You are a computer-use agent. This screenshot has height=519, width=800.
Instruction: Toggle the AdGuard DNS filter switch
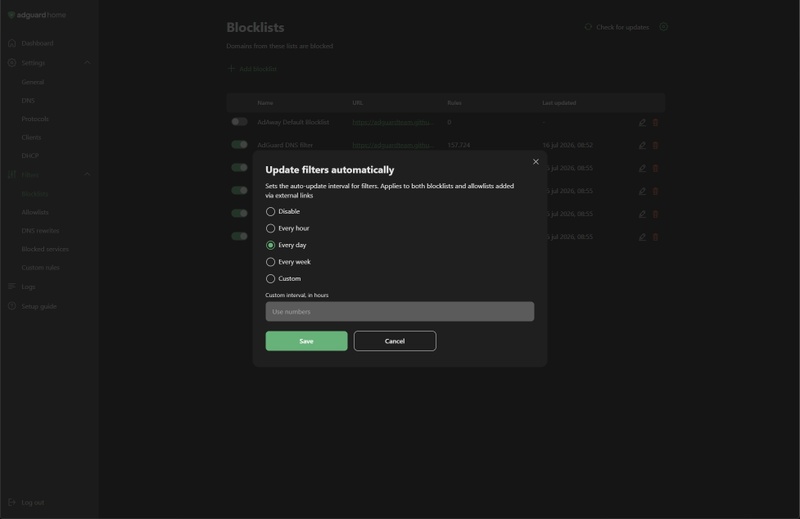[x=239, y=144]
